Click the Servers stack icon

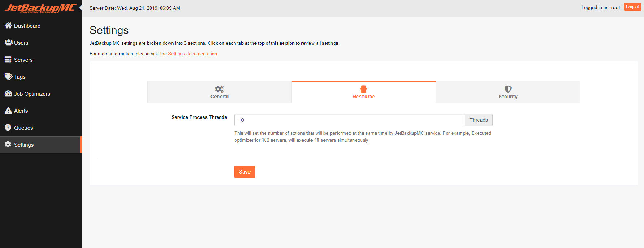coord(8,59)
